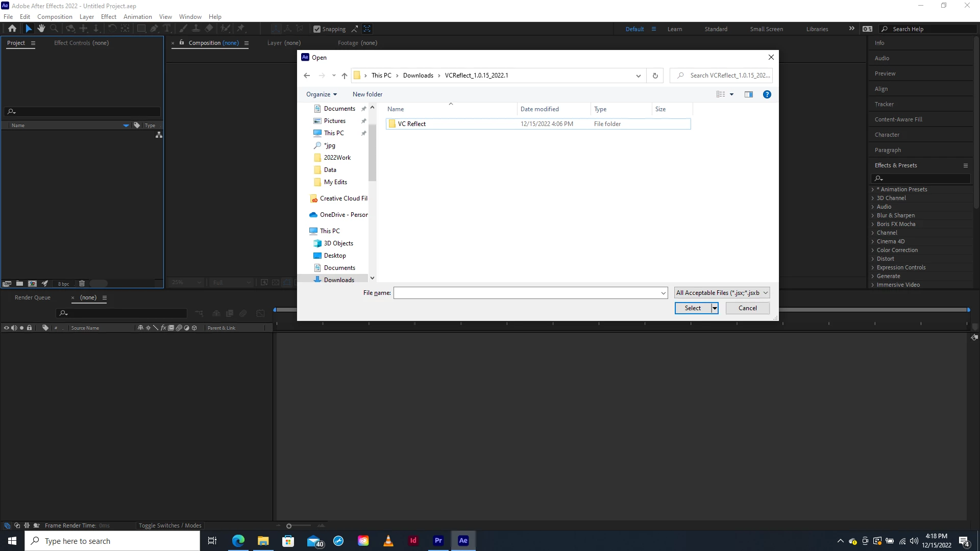The width and height of the screenshot is (980, 551).
Task: Select the Selection arrow tool
Action: [29, 29]
